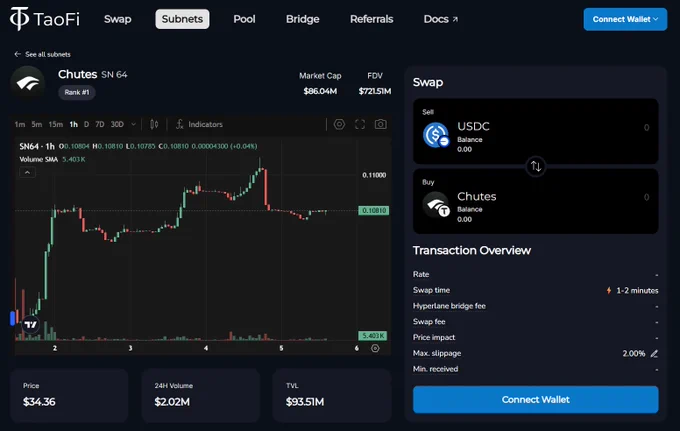Select the 7D chart interval

tap(100, 124)
